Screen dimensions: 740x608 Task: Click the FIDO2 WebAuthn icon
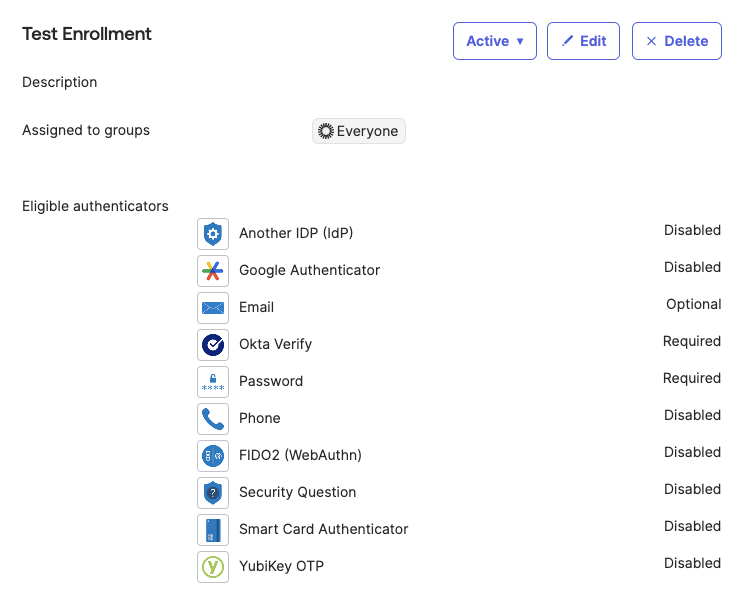[212, 456]
